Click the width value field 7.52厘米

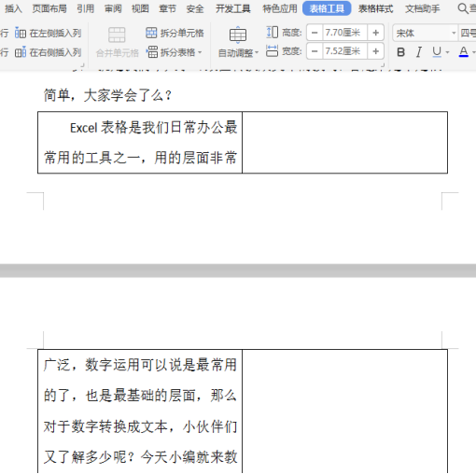345,51
